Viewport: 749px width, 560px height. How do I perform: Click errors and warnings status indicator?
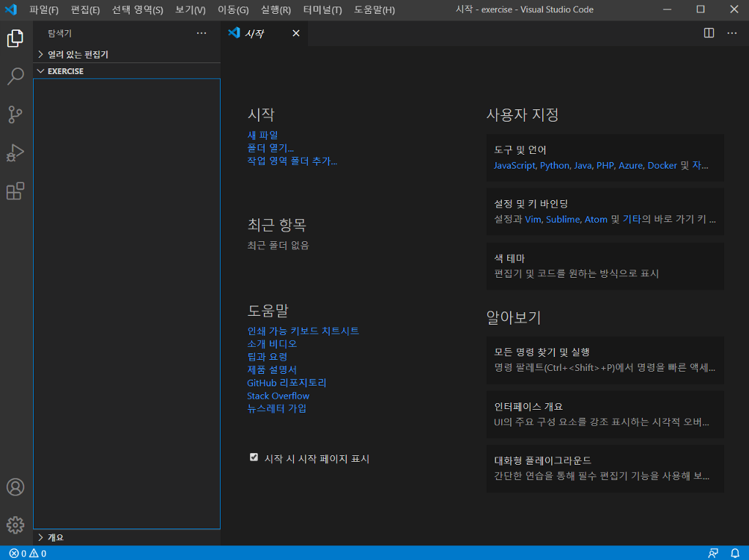[28, 553]
